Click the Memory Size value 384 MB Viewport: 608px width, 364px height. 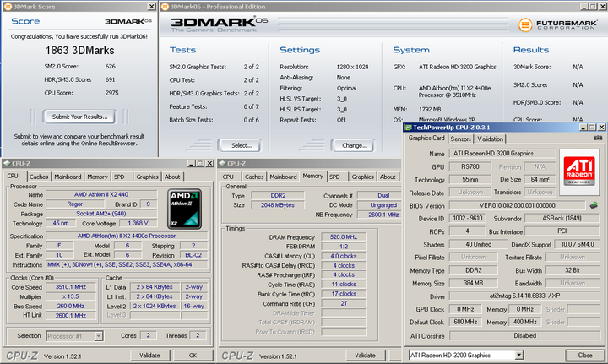click(x=473, y=284)
